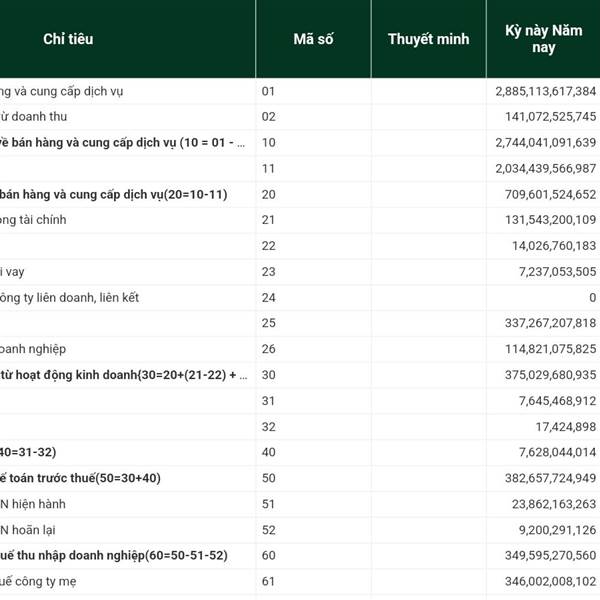This screenshot has height=600, width=600.
Task: Click the label 'ty liên doanh, liên kết'
Action: [69, 298]
